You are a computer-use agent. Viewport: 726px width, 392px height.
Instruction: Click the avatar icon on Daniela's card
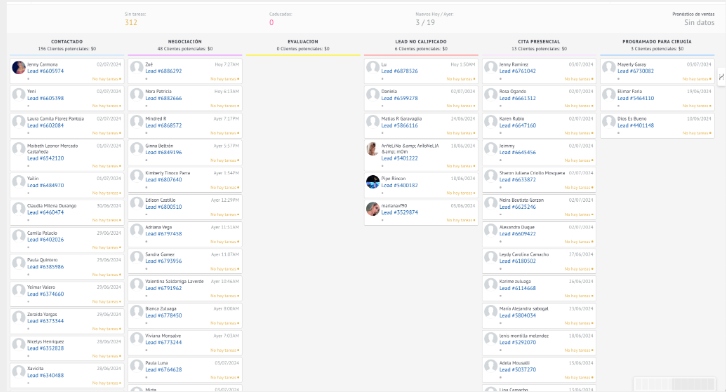(373, 95)
